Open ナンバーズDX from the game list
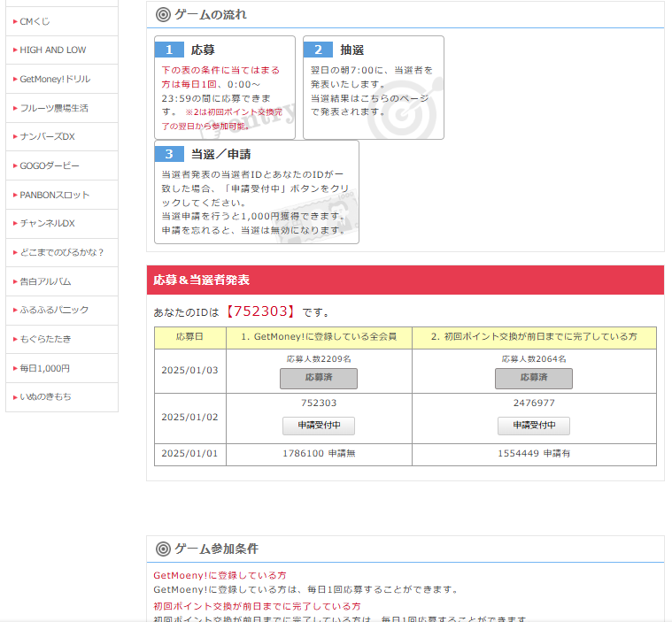 click(x=48, y=137)
